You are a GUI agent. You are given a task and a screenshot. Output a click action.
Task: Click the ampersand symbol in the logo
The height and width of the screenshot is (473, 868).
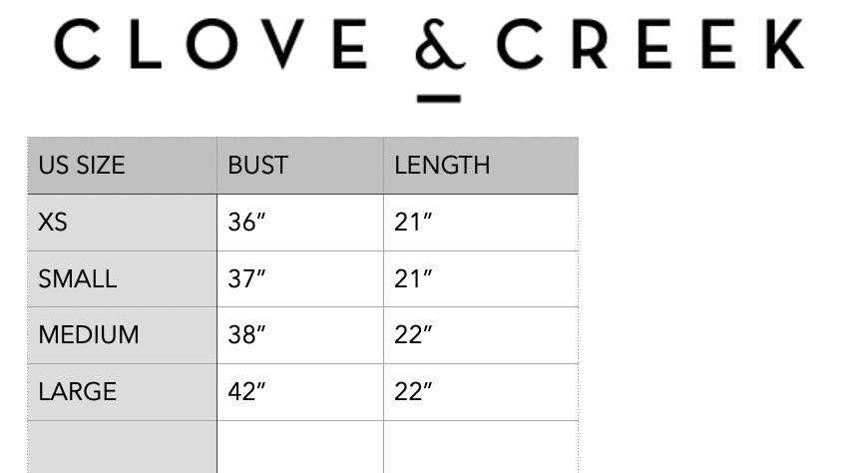pos(439,47)
